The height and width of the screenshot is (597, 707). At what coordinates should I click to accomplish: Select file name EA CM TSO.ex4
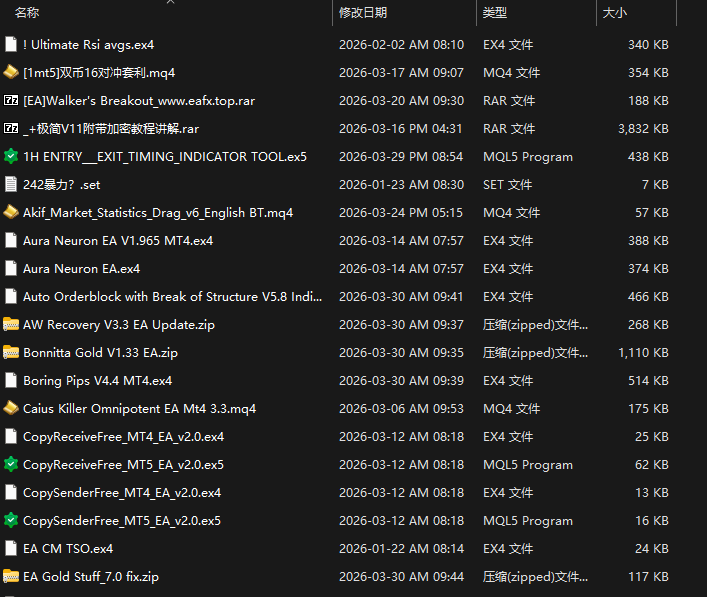(68, 548)
